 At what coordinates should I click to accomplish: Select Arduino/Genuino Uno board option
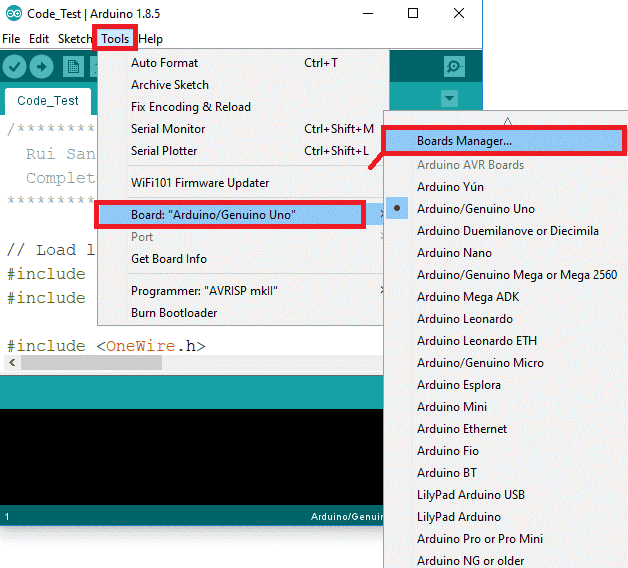475,209
